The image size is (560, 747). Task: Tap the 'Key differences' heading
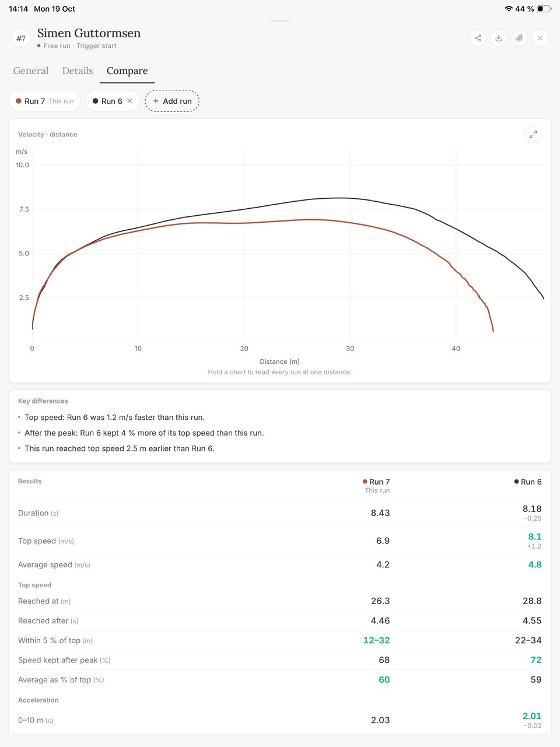coord(43,401)
